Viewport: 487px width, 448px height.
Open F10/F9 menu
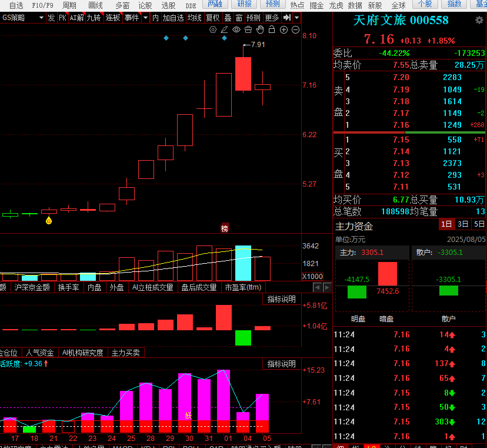click(x=42, y=5)
